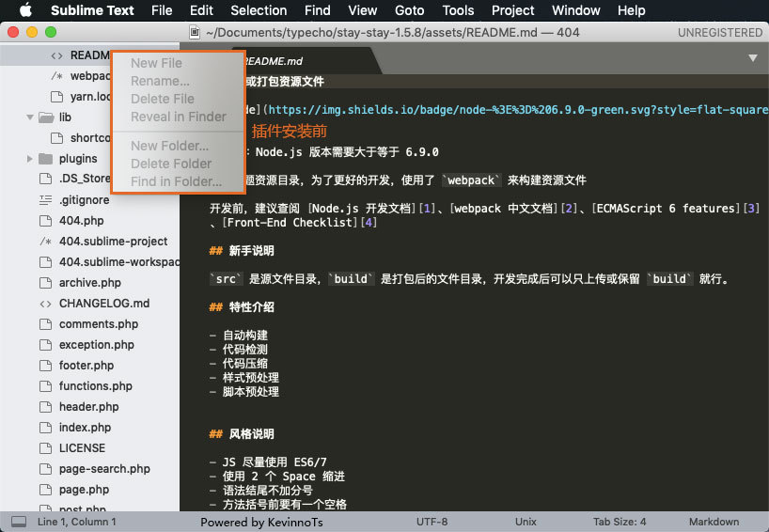Screen dimensions: 769x532
Task: Select plugins folder name in sidebar
Action: 78,158
